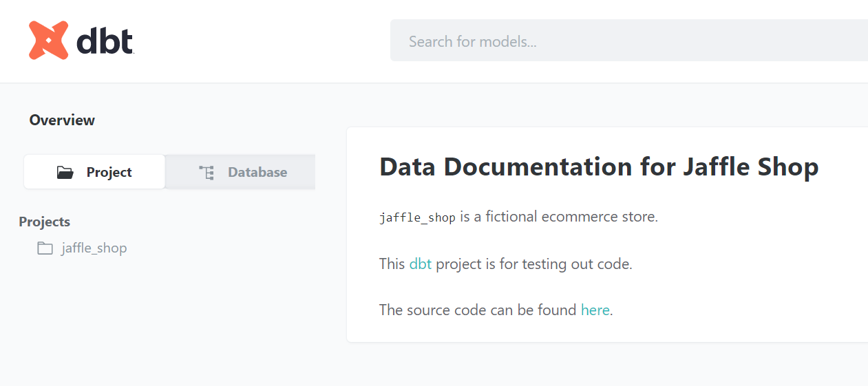868x386 pixels.
Task: Click the 'Data Documentation for Jaffle Shop' heading
Action: (599, 167)
